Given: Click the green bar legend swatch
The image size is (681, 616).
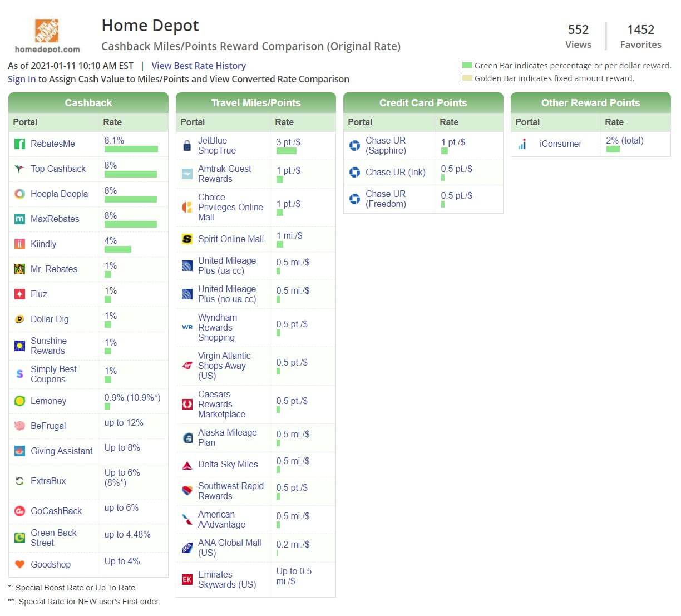Looking at the screenshot, I should tap(467, 65).
